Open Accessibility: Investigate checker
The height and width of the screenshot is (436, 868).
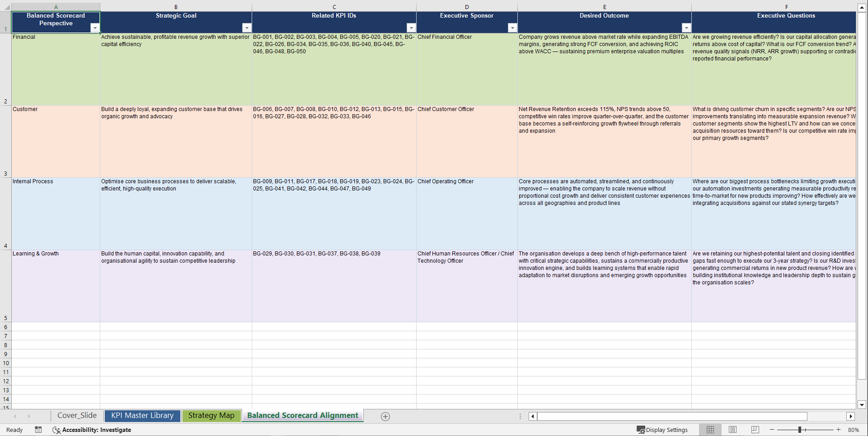92,430
